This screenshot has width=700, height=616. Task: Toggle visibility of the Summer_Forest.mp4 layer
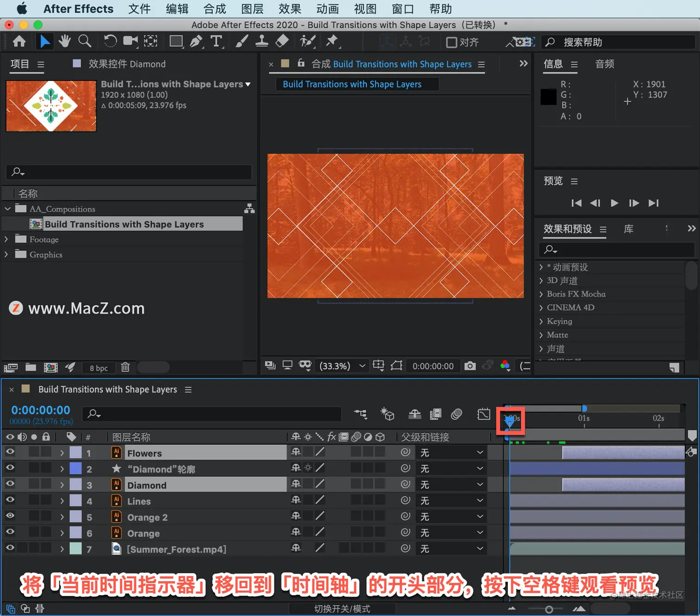tap(10, 547)
